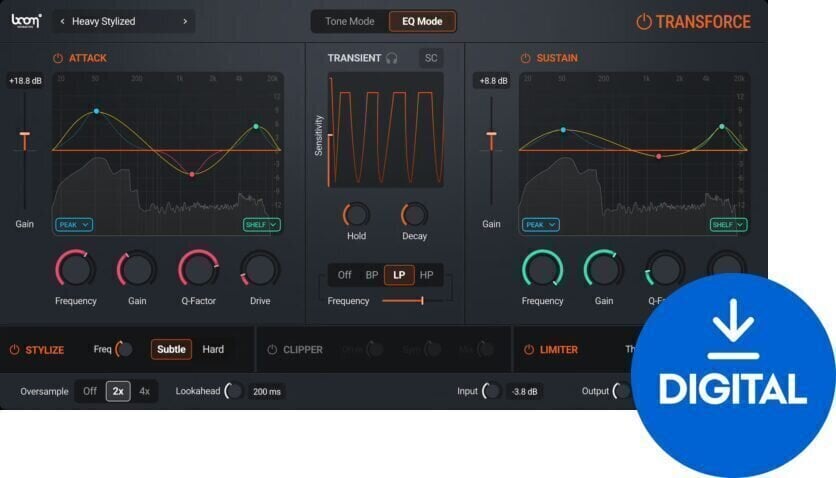
Task: Click the Input level knob
Action: pyautogui.click(x=491, y=391)
